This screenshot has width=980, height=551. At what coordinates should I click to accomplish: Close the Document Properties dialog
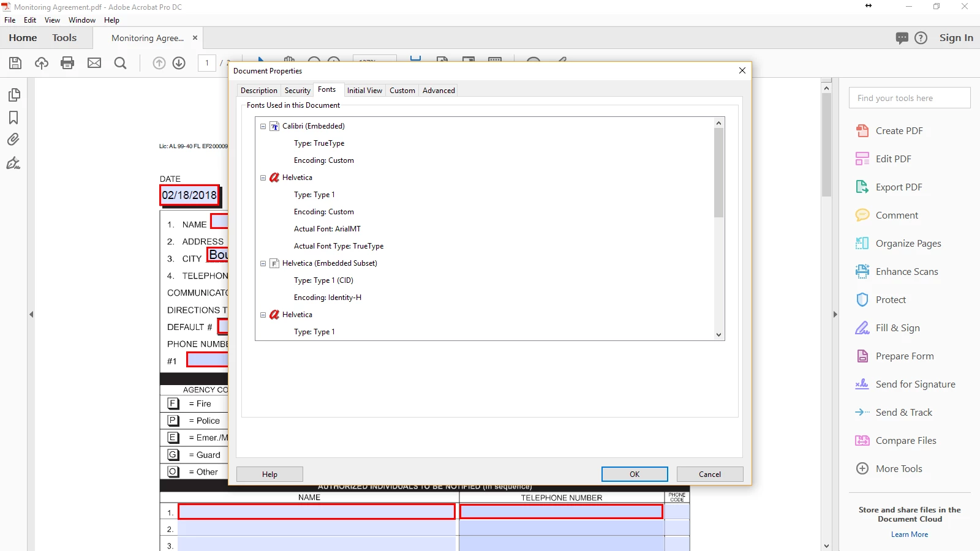(x=742, y=70)
